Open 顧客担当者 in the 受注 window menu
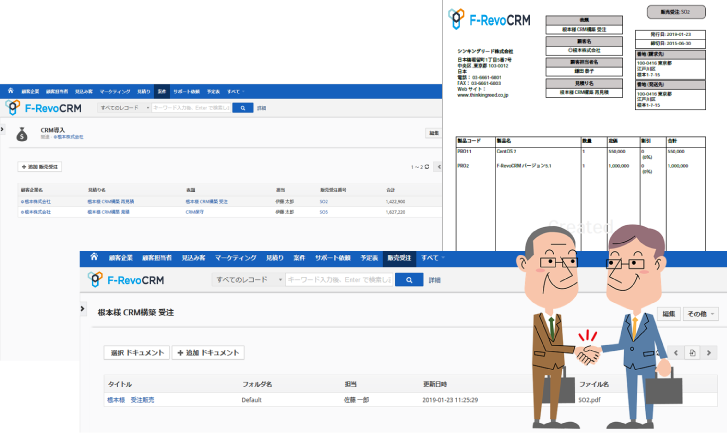Viewport: 727px width, 448px height. (157, 258)
